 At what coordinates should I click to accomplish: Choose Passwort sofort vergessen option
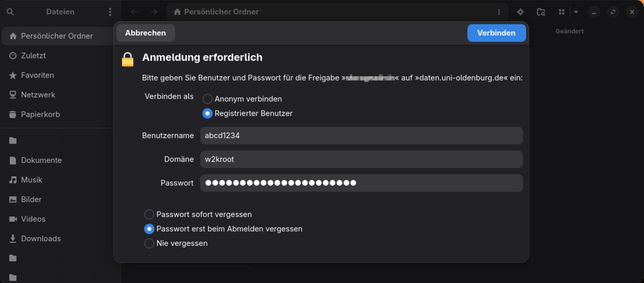(x=149, y=214)
